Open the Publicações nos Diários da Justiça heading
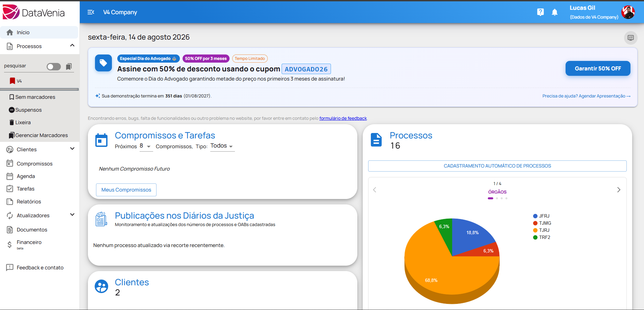Screen dimensions: 644x310 point(184,216)
